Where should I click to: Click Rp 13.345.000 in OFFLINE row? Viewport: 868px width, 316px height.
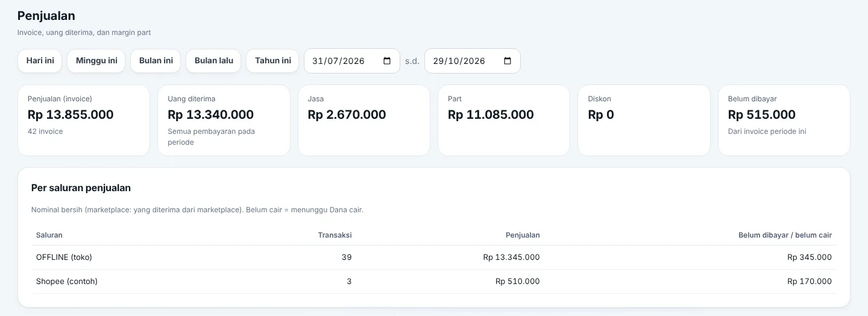click(x=511, y=258)
